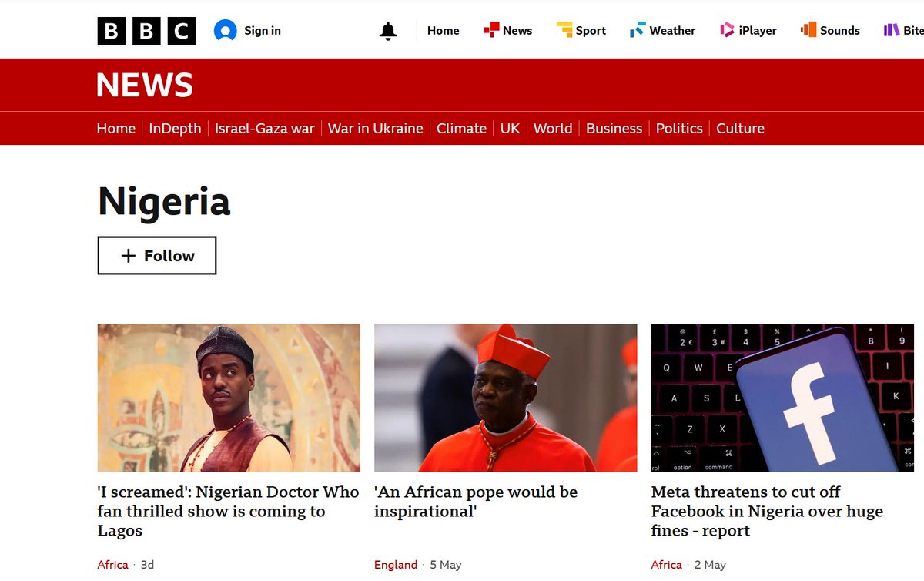The width and height of the screenshot is (924, 581).
Task: Click the purple Bitesize icon
Action: 892,30
